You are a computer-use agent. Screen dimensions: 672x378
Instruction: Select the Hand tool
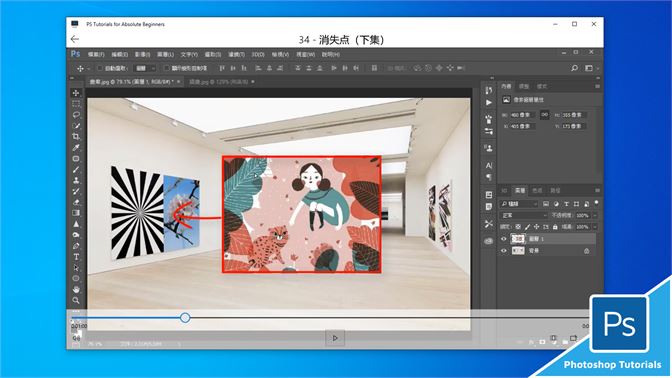76,290
